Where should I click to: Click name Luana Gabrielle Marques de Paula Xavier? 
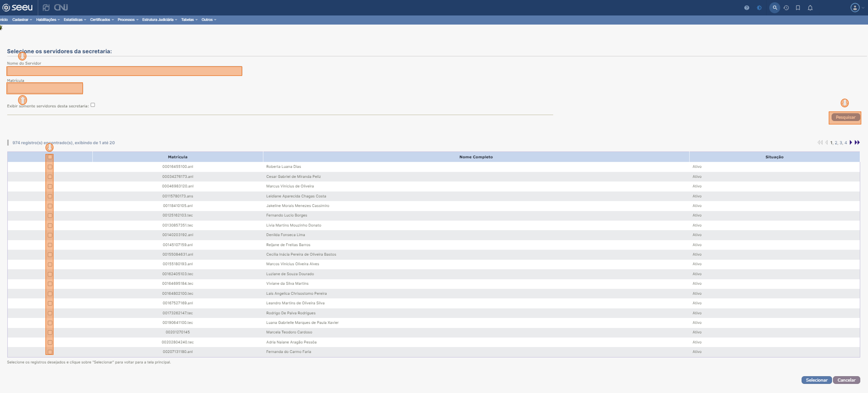pyautogui.click(x=302, y=323)
